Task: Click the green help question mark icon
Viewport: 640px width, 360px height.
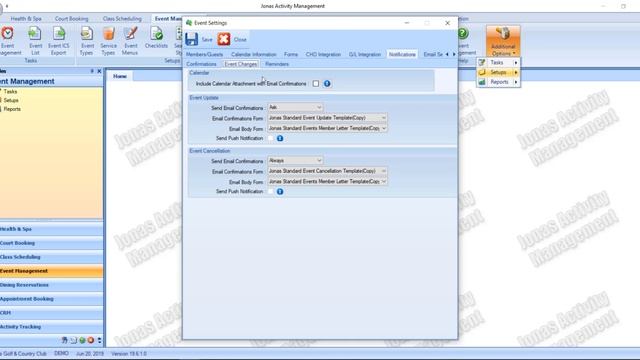Action: click(x=463, y=33)
